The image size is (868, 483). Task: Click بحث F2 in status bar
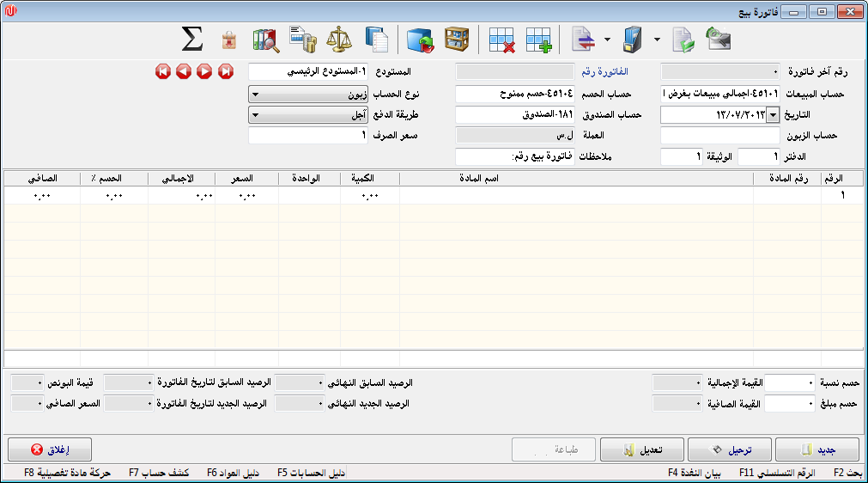tap(848, 473)
